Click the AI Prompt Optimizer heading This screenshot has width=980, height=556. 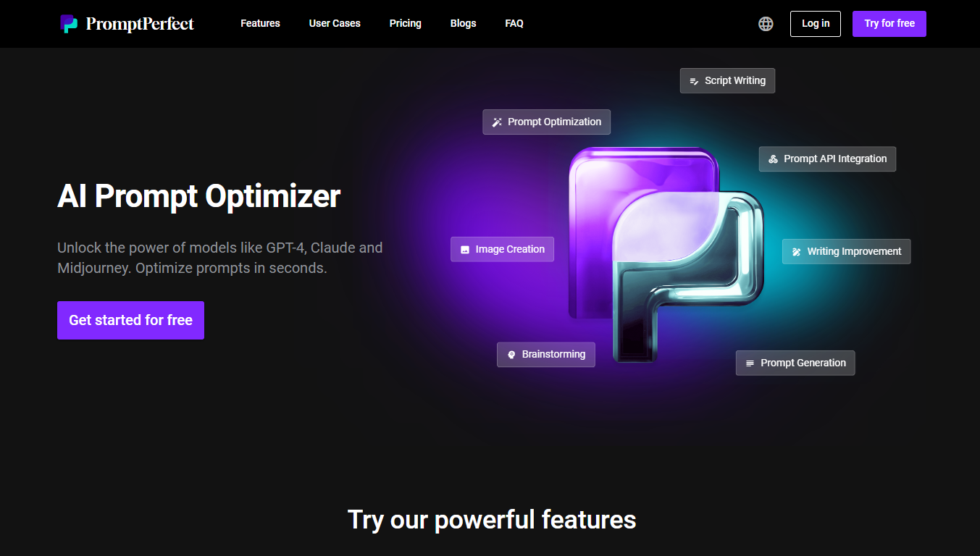pos(198,196)
